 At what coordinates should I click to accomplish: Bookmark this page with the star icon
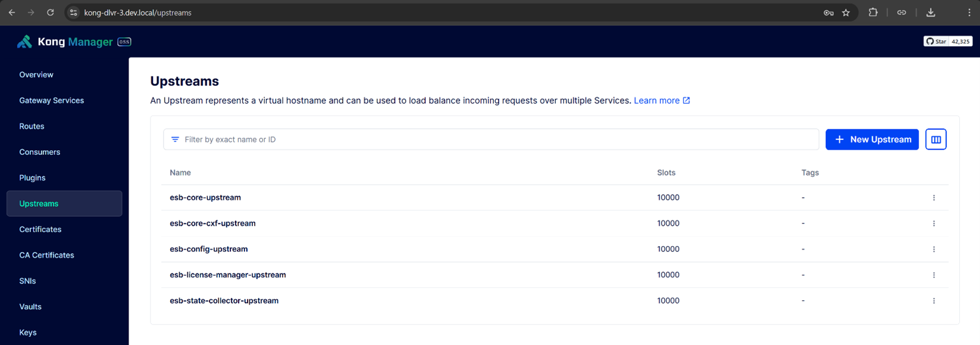(846, 13)
